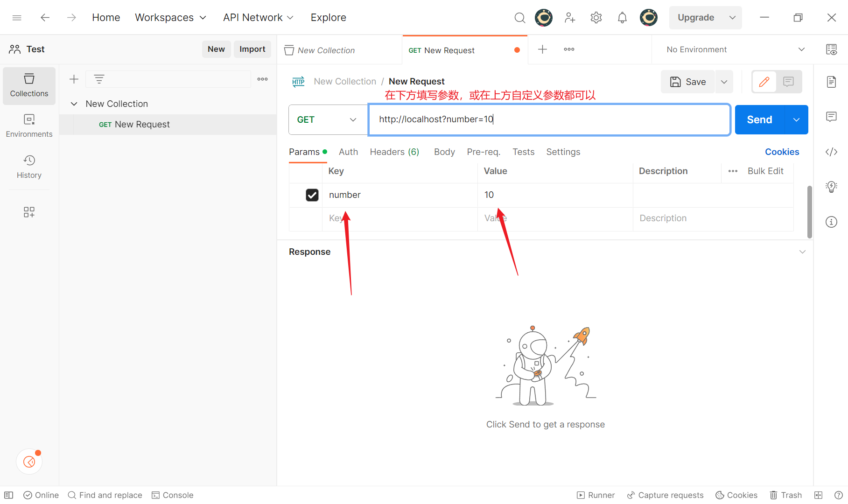Toggle the sidebar from status bar

(8, 495)
